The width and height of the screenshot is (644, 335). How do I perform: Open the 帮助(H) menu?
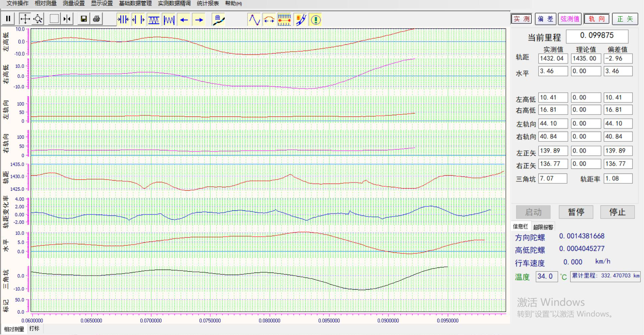coord(233,3)
